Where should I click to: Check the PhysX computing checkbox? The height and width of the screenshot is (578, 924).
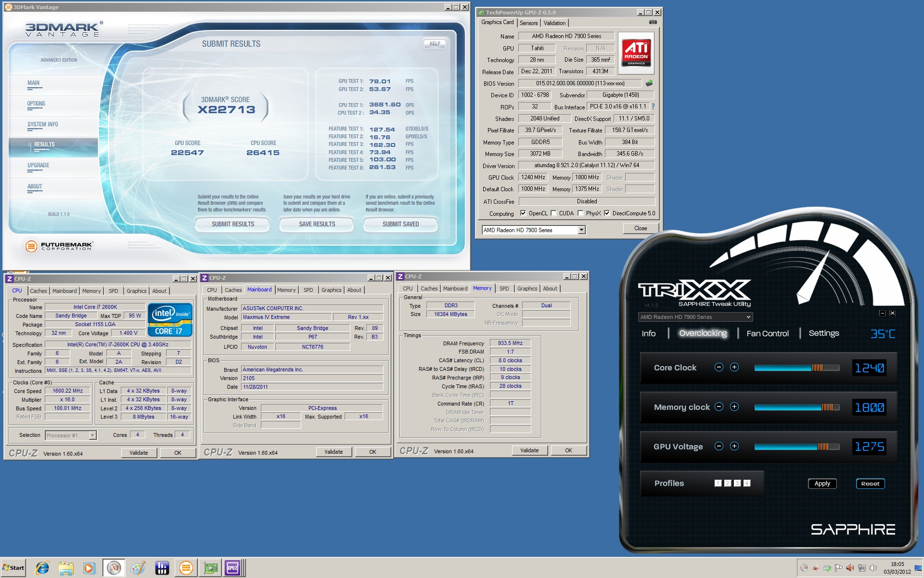click(x=580, y=213)
